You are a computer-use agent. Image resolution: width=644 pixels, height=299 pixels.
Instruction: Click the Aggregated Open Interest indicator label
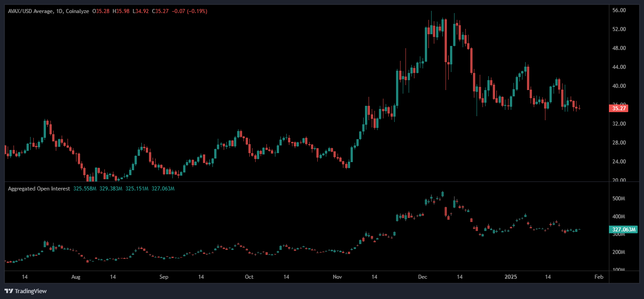click(39, 189)
